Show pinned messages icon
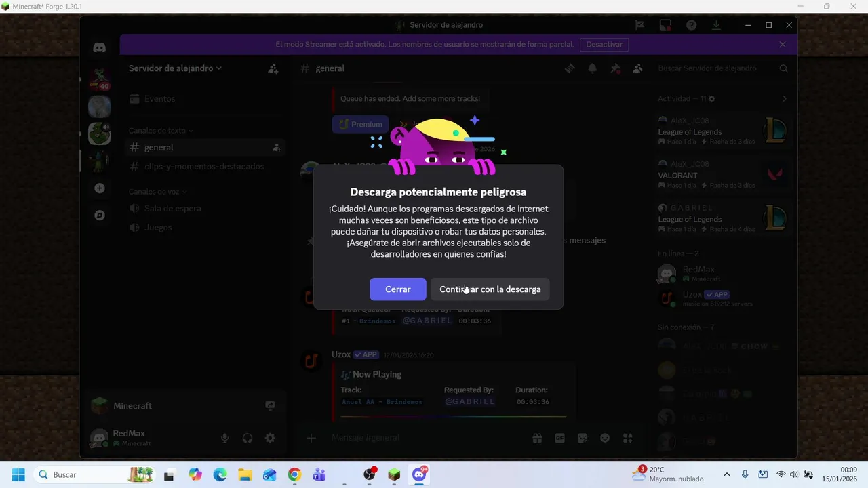 coord(615,68)
